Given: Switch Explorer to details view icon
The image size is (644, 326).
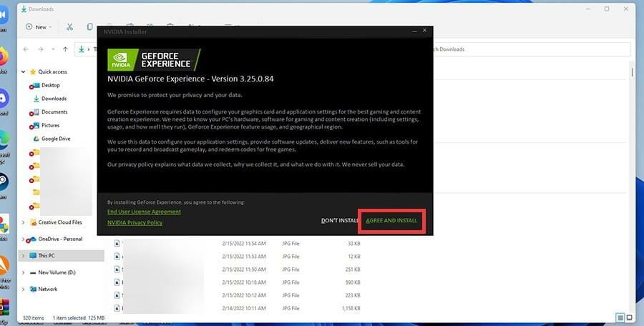Looking at the screenshot, I should pos(620,318).
